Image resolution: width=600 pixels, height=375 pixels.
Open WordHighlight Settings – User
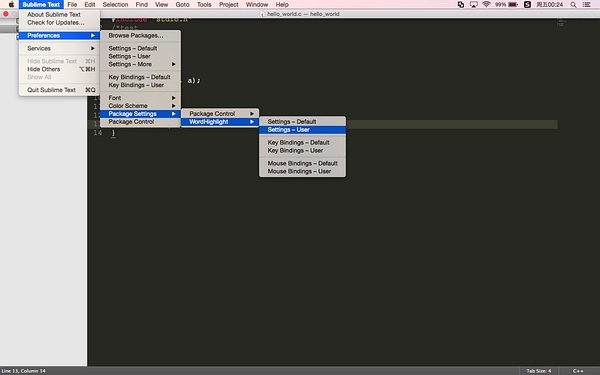pyautogui.click(x=302, y=130)
